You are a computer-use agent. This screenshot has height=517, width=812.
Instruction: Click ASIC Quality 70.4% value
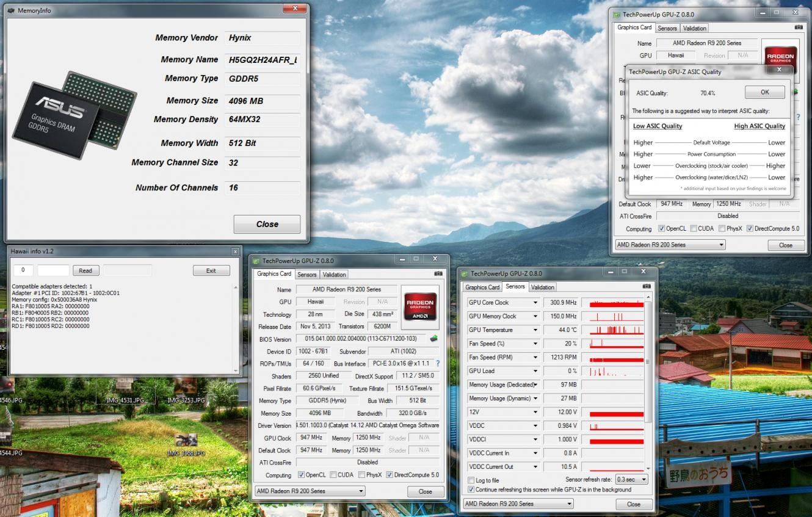(708, 93)
